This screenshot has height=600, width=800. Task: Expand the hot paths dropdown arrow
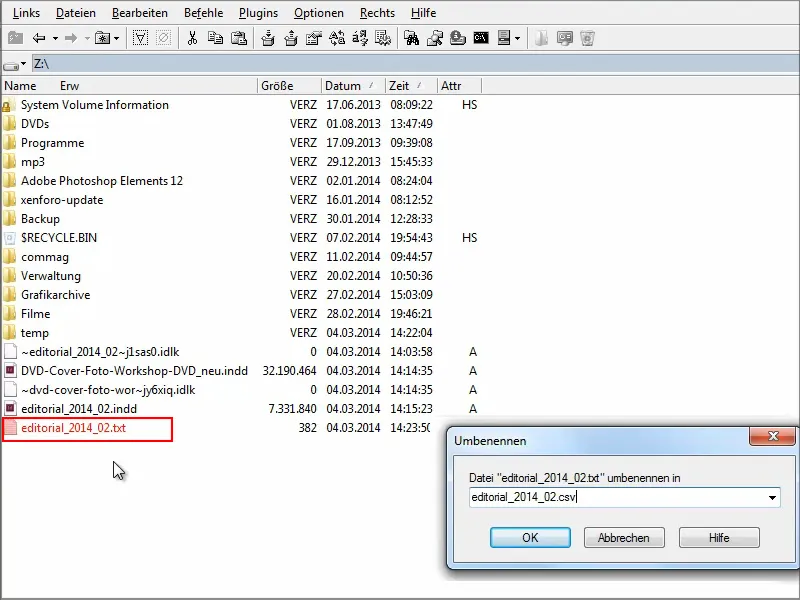click(117, 38)
